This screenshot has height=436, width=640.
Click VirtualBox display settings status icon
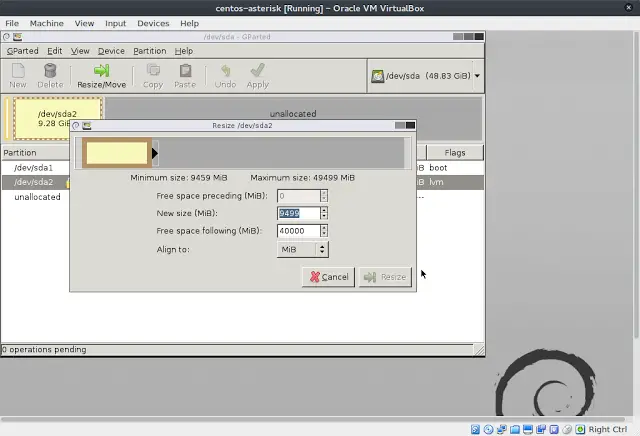click(x=528, y=429)
